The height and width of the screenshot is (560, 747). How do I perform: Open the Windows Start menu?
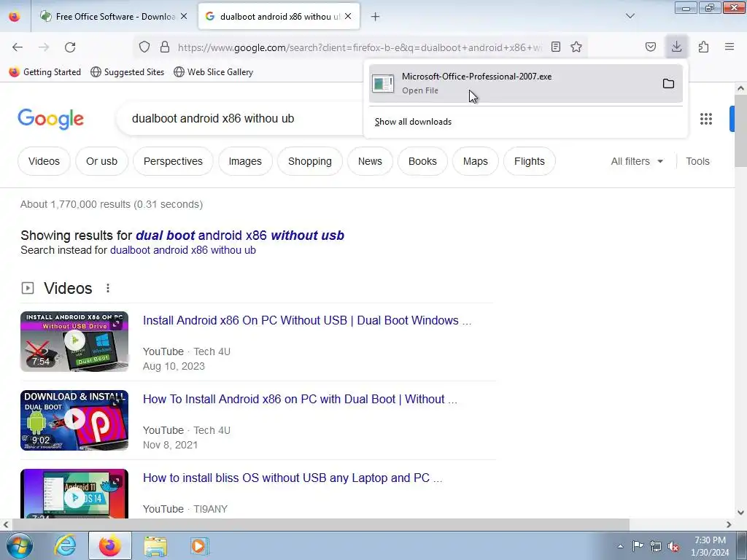20,545
